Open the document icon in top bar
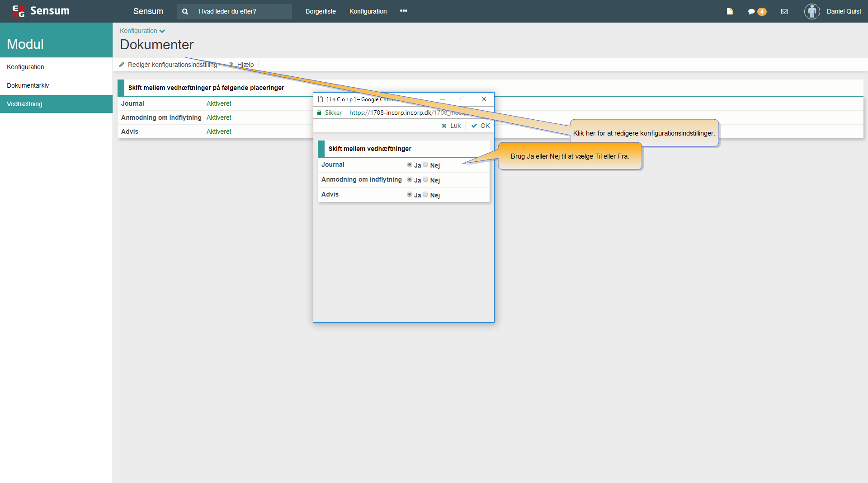Screen dimensions: 868x483 (x=730, y=11)
